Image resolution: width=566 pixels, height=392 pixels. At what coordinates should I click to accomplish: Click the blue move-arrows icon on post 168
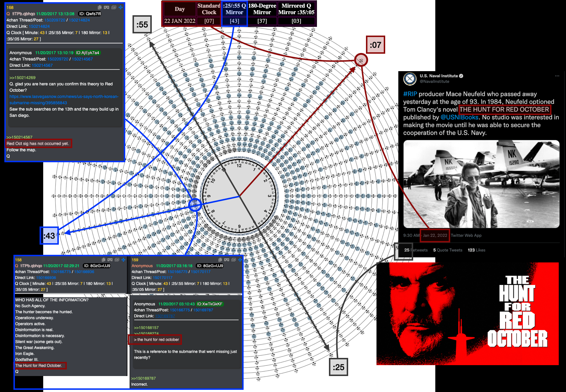(121, 7)
